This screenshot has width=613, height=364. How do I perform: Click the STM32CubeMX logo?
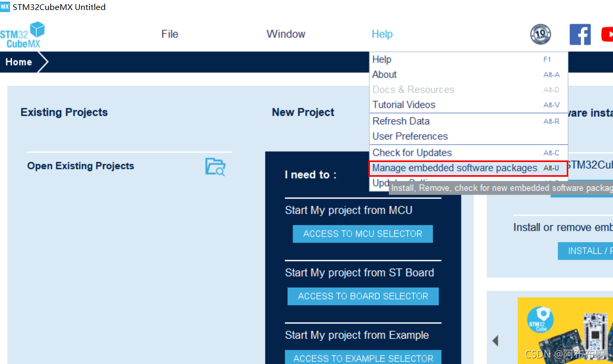tap(22, 35)
